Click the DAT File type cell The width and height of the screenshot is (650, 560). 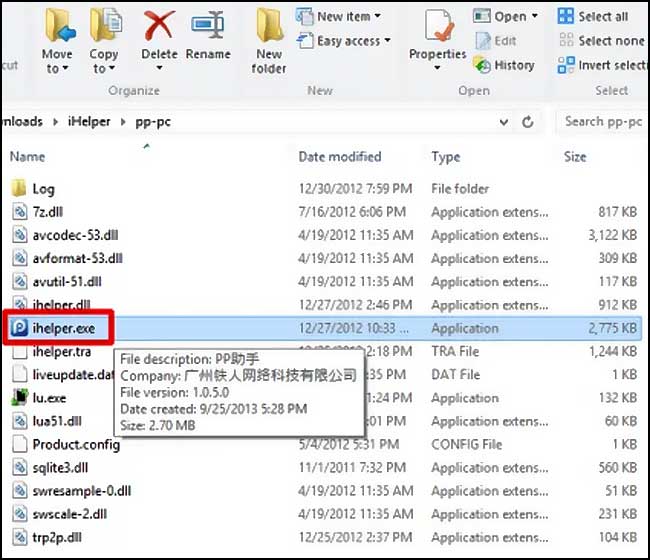point(456,374)
